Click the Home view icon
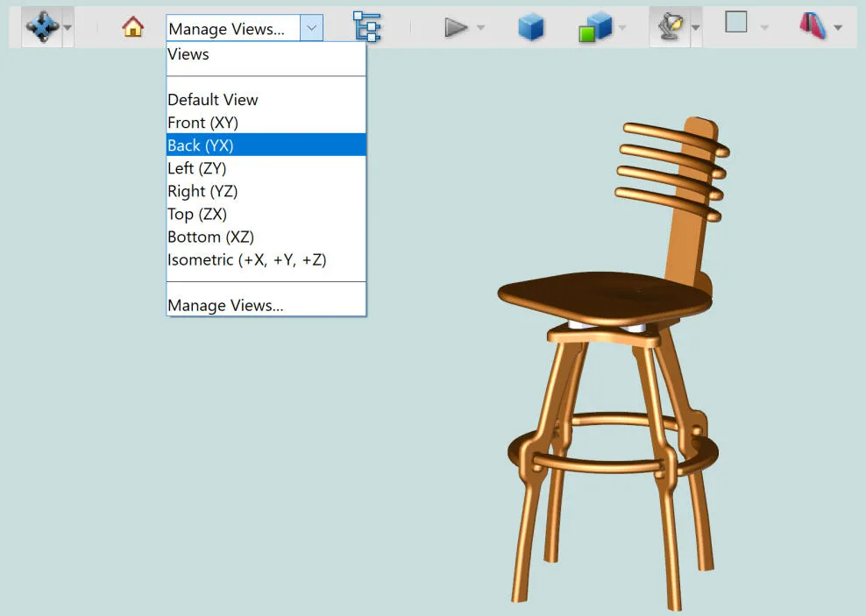The image size is (866, 616). click(x=132, y=26)
